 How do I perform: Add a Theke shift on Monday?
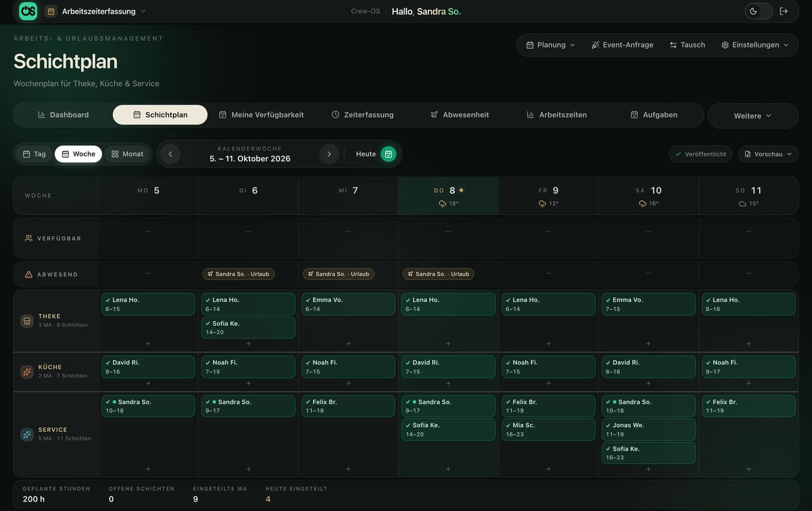coord(148,344)
